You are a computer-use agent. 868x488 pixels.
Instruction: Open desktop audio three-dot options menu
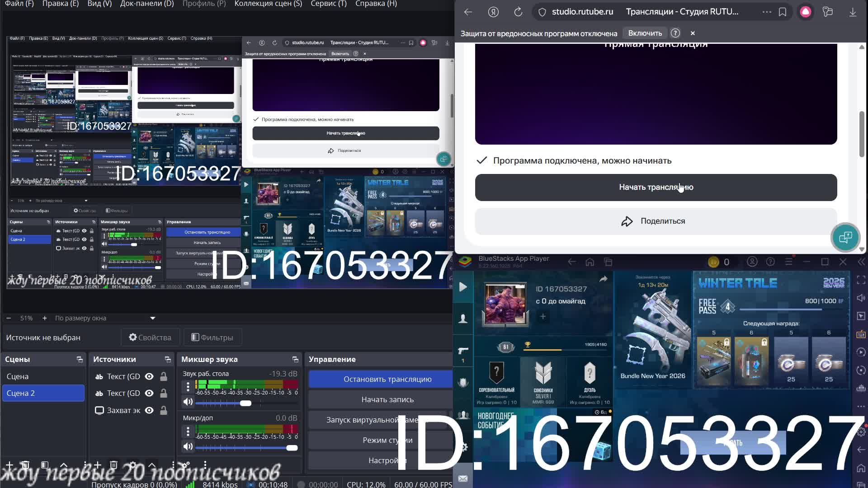pos(188,386)
